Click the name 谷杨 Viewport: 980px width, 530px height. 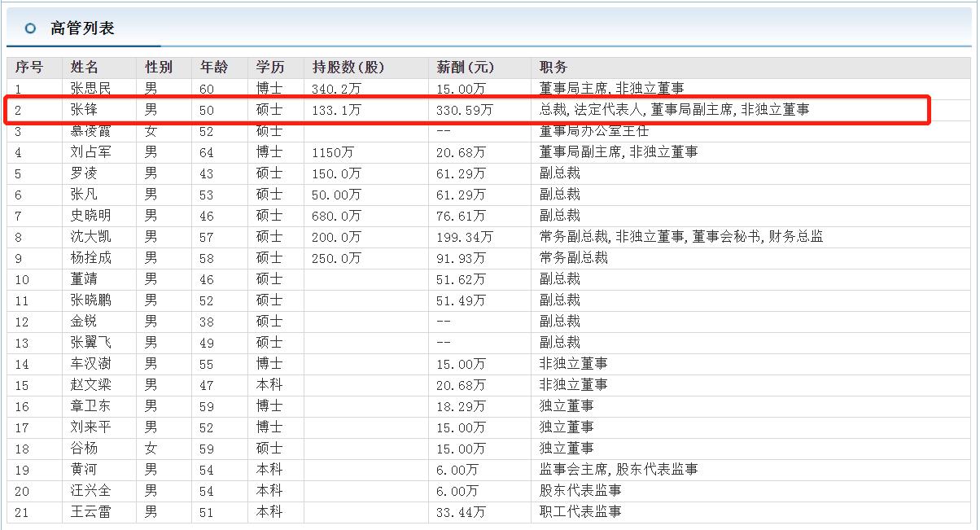[85, 449]
